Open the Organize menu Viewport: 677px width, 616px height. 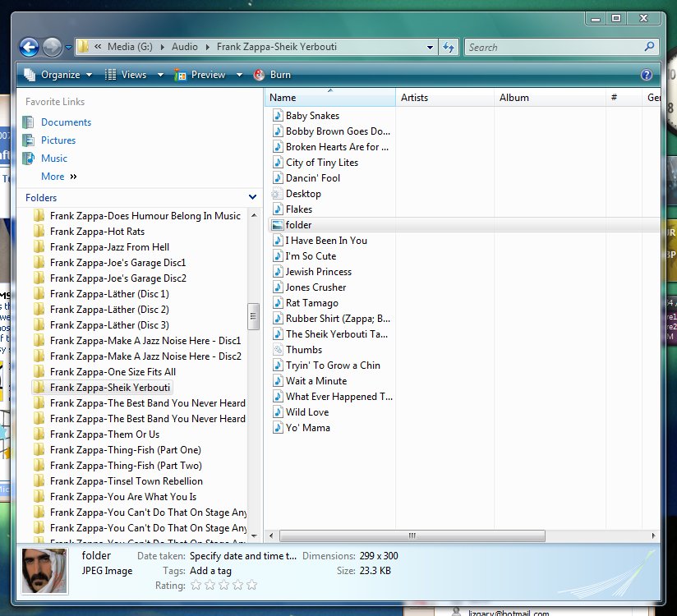(x=58, y=75)
